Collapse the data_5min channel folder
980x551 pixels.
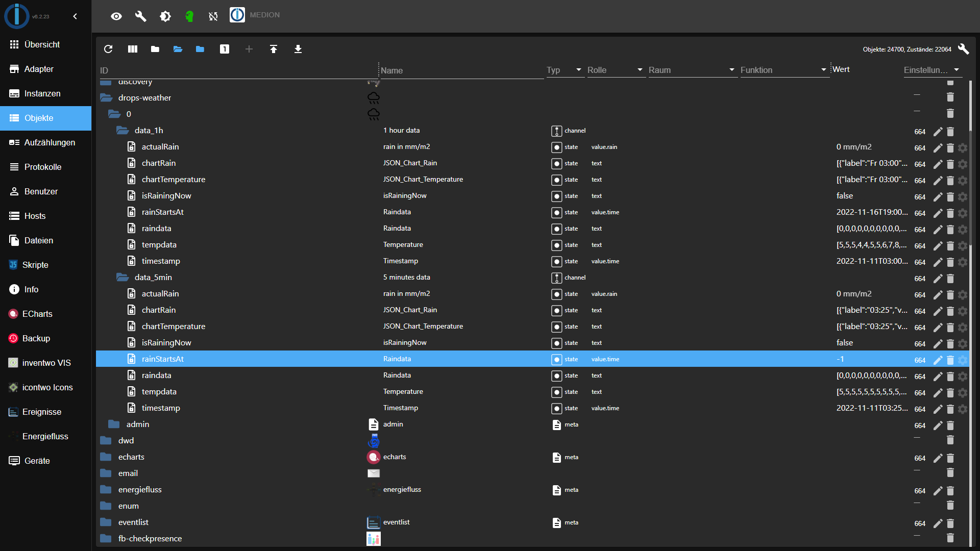coord(122,278)
